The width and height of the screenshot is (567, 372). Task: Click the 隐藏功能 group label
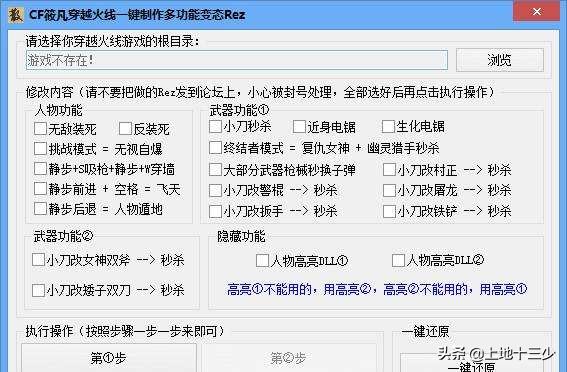pos(241,236)
